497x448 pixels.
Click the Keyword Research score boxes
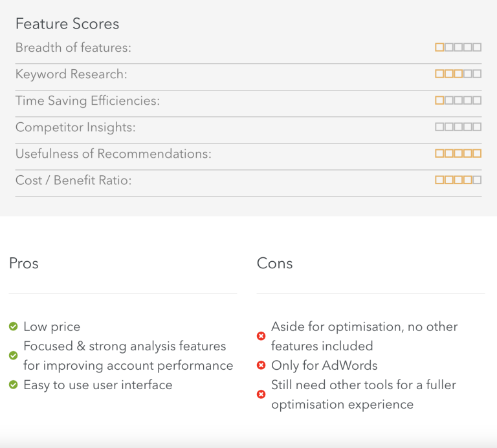(x=458, y=74)
